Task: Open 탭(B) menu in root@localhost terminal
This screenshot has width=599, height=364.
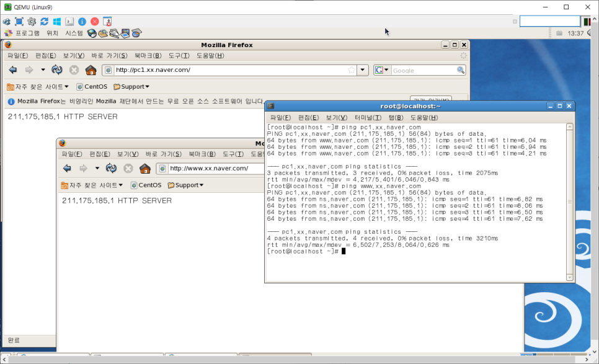Action: pyautogui.click(x=396, y=118)
